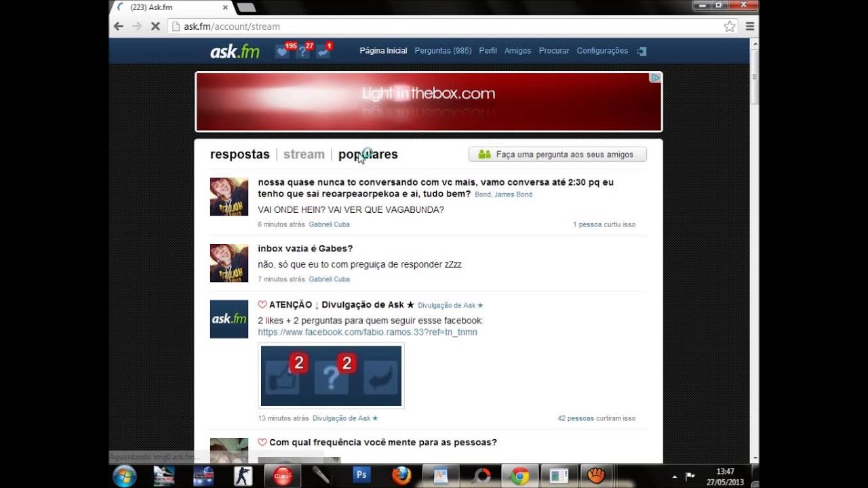
Task: Click '13 minutos atrás' timestamp
Action: (283, 418)
